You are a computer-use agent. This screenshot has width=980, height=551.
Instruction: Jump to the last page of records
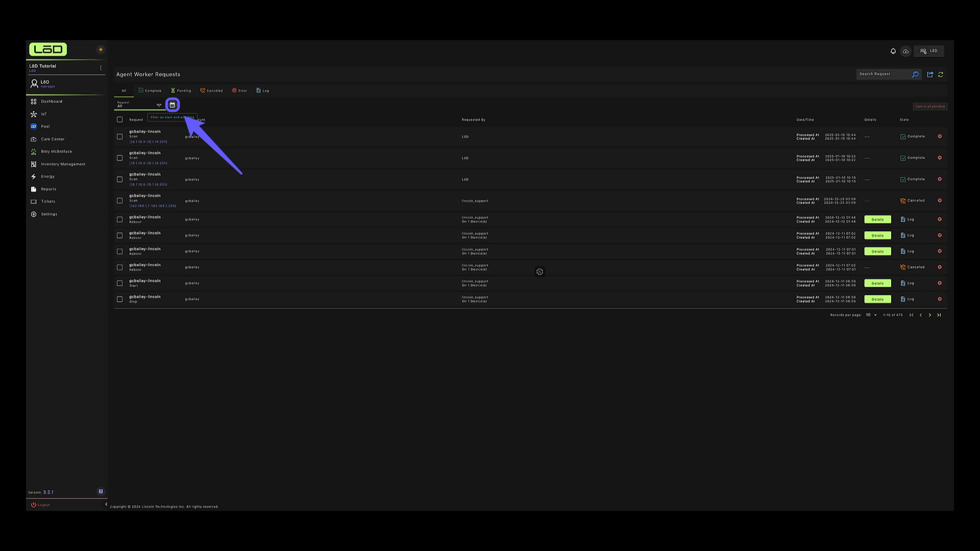click(x=939, y=315)
